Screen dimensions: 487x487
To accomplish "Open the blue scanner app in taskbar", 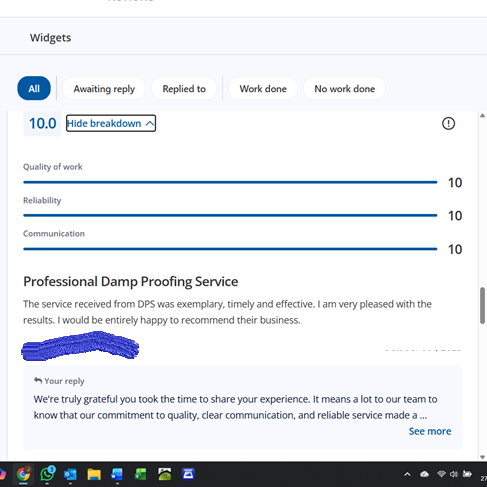I will coord(188,474).
